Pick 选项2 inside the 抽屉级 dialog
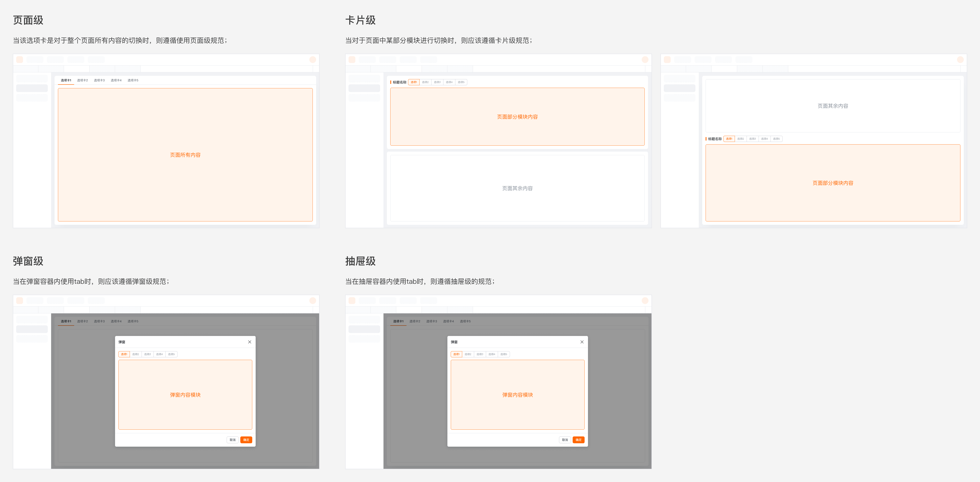980x482 pixels. point(468,354)
